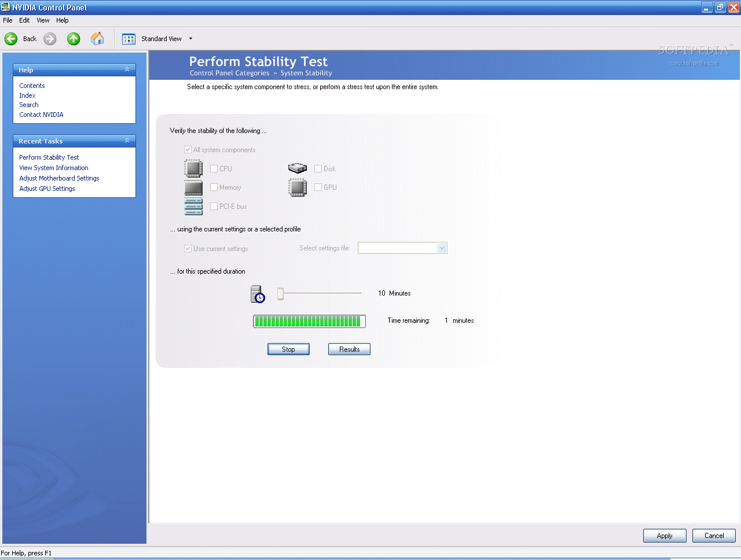This screenshot has width=741, height=560.
Task: Collapse the Help panel
Action: point(127,69)
